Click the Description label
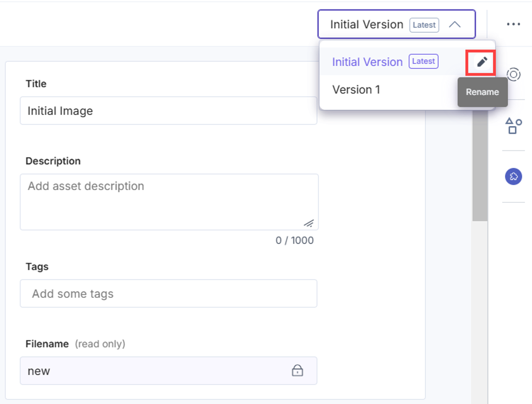 [53, 161]
